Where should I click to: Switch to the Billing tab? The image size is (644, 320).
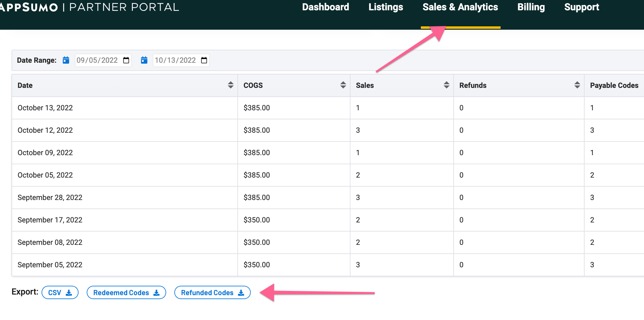click(x=531, y=7)
